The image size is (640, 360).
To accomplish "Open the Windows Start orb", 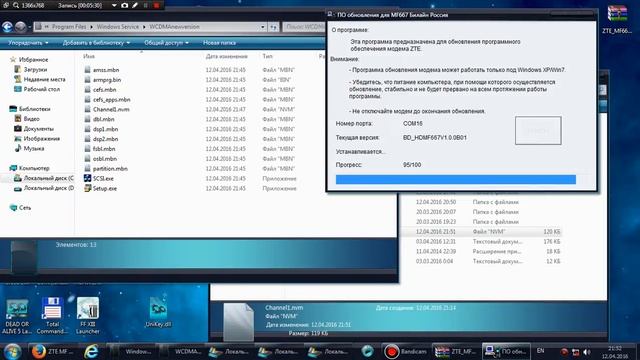I will [x=12, y=351].
